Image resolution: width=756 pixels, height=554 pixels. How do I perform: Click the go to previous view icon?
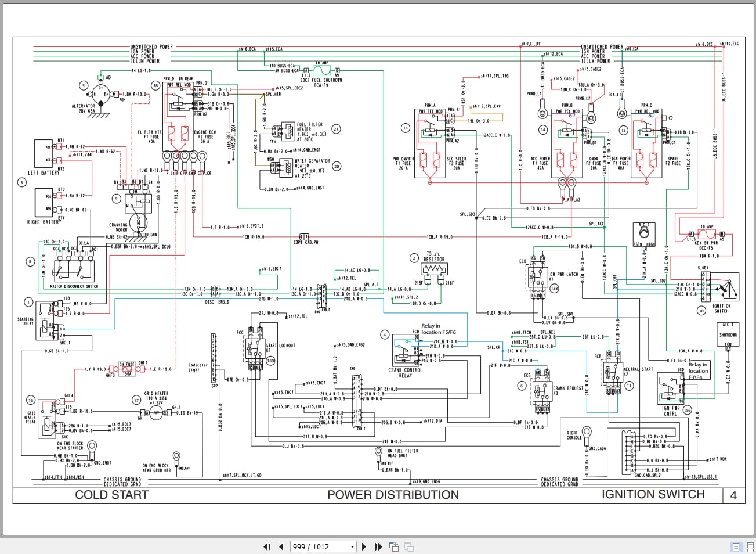pyautogui.click(x=394, y=546)
